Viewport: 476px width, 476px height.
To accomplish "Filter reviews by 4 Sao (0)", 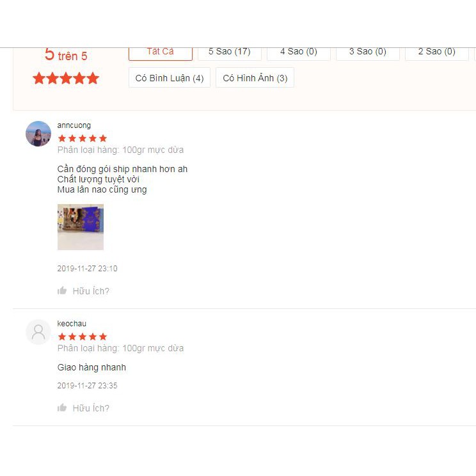I will 299,54.
